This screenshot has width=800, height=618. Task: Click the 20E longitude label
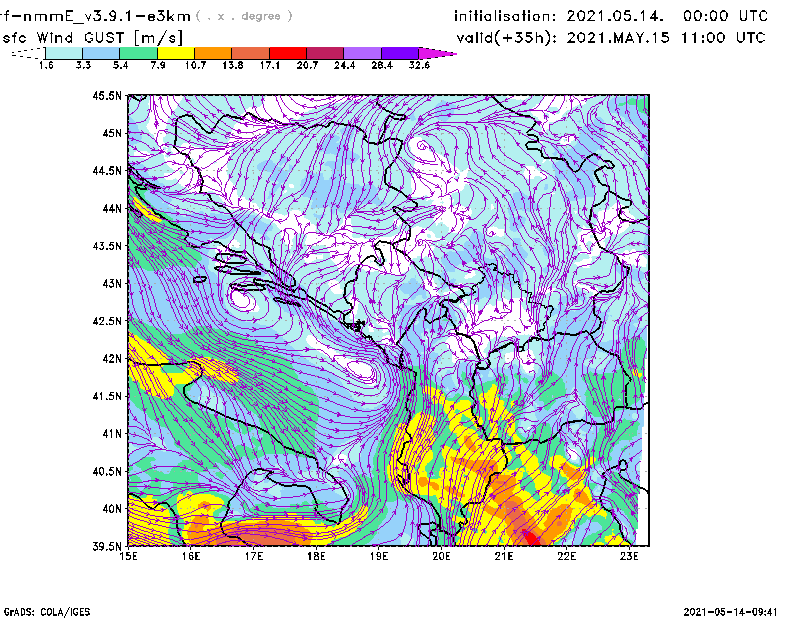[x=441, y=556]
